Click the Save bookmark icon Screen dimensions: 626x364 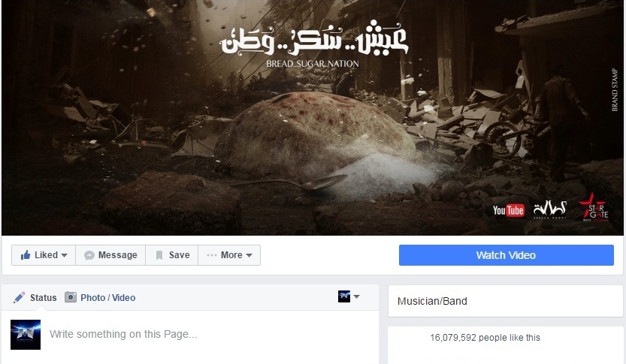click(x=159, y=255)
